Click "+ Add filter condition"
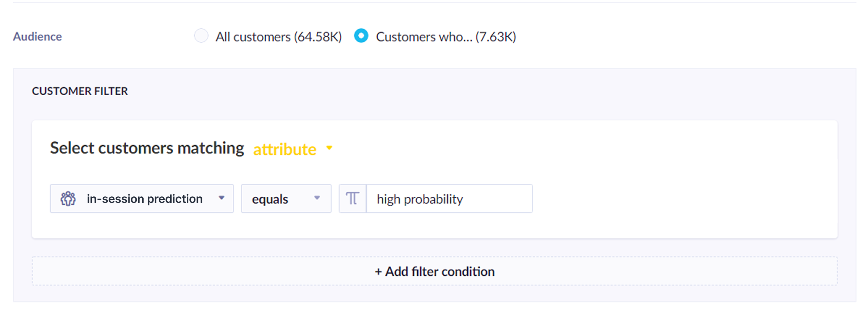868x313 pixels. point(434,271)
